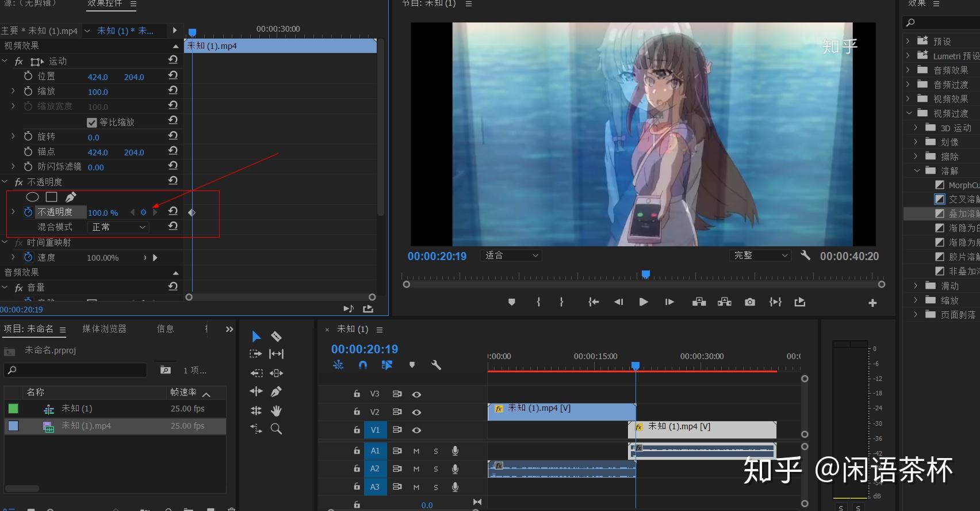980x511 pixels.
Task: Click the Position X value 424.0
Action: point(97,77)
